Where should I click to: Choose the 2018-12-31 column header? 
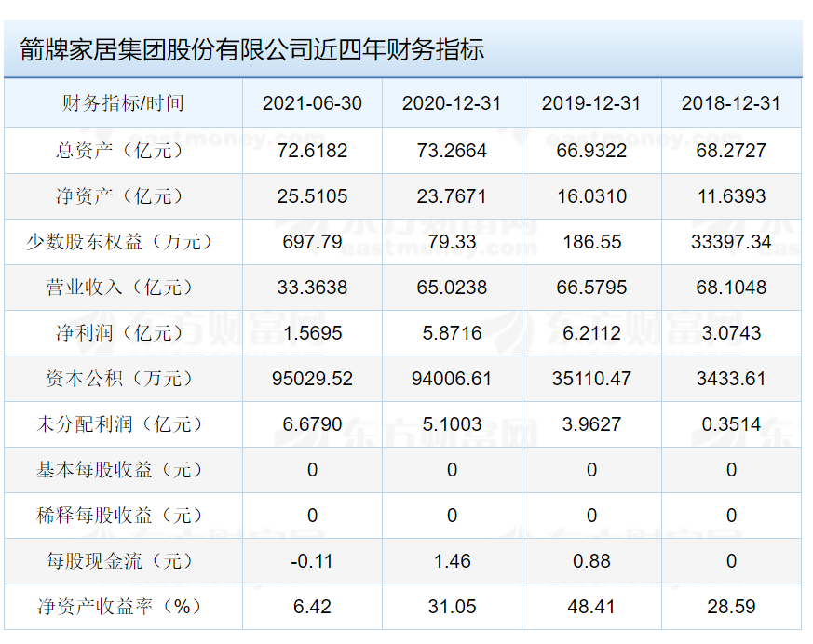[731, 103]
